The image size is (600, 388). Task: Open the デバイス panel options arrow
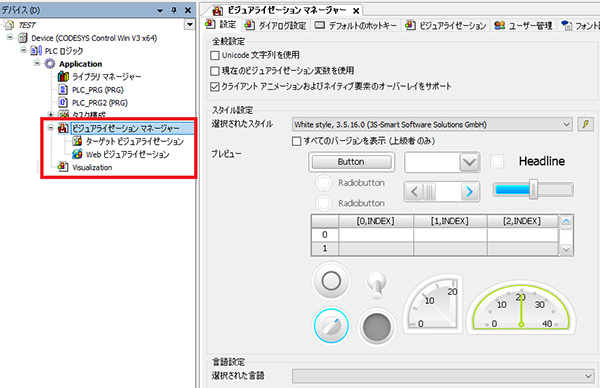pyautogui.click(x=160, y=11)
